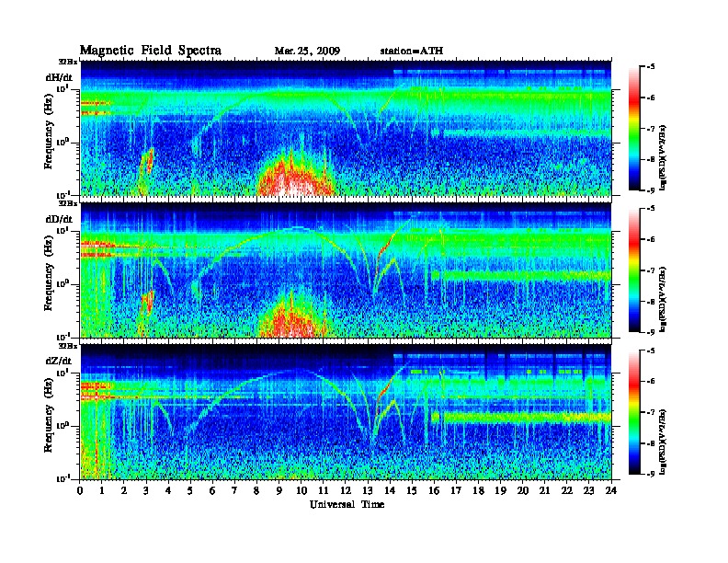Image resolution: width=728 pixels, height=563 pixels.
Task: Click hour tick label "8" on time axis
Action: pyautogui.click(x=257, y=491)
